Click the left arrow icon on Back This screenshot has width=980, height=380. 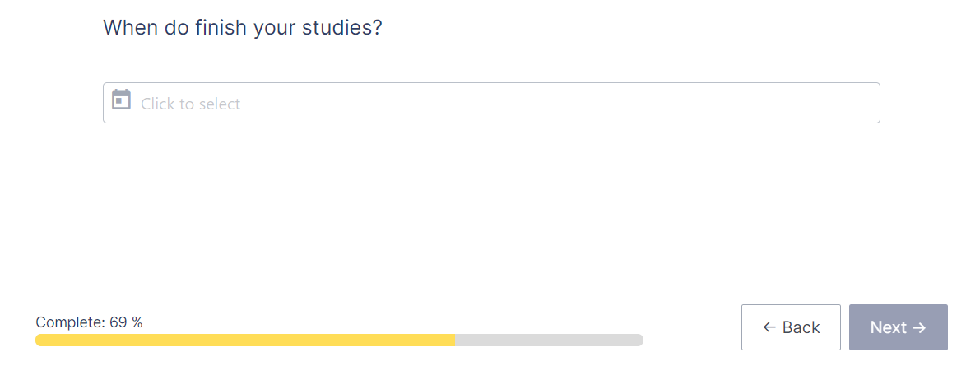click(x=769, y=327)
